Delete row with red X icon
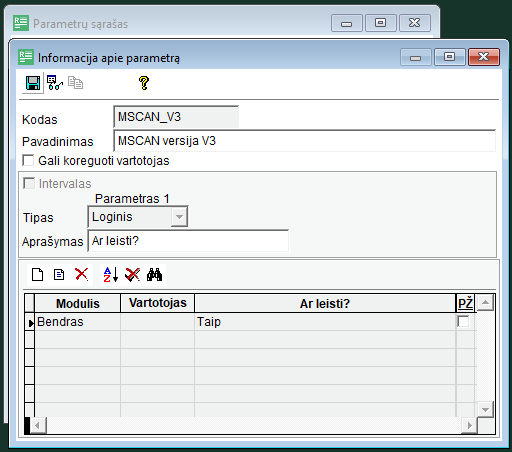Image resolution: width=512 pixels, height=452 pixels. click(x=82, y=275)
